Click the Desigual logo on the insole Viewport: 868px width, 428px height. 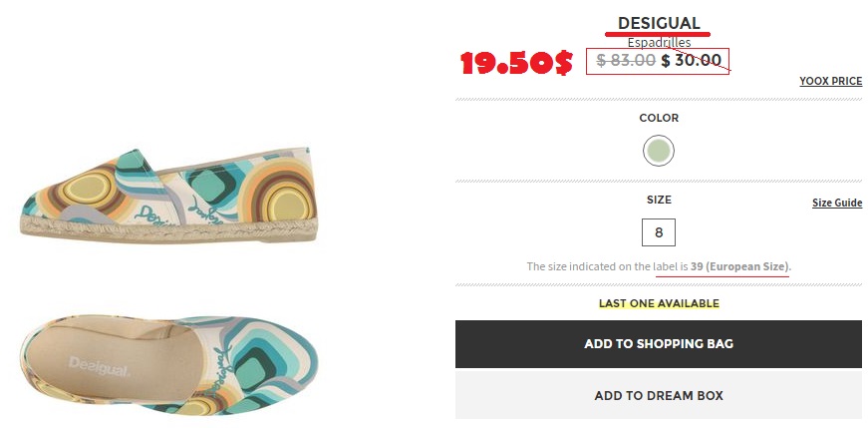click(99, 367)
